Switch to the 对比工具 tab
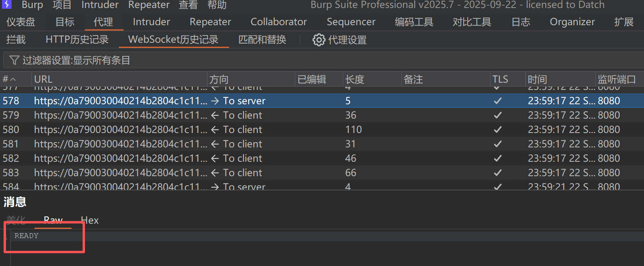This screenshot has width=644, height=266. click(472, 22)
